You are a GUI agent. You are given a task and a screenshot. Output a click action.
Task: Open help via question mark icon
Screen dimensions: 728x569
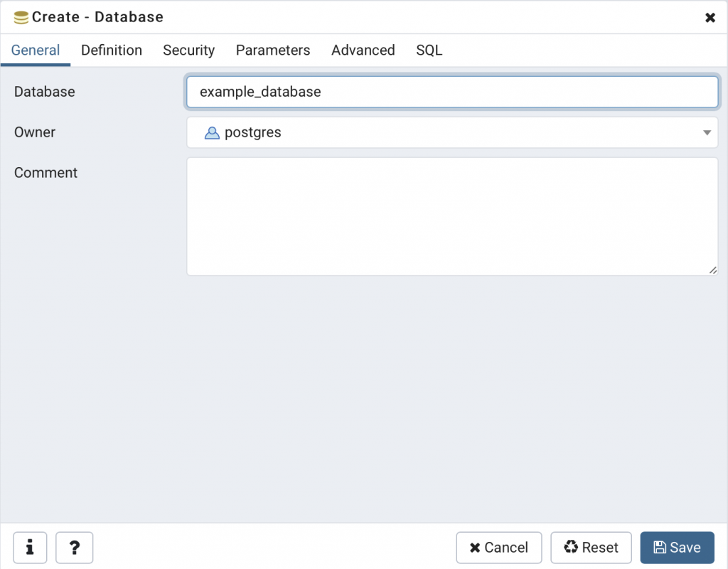(x=74, y=547)
